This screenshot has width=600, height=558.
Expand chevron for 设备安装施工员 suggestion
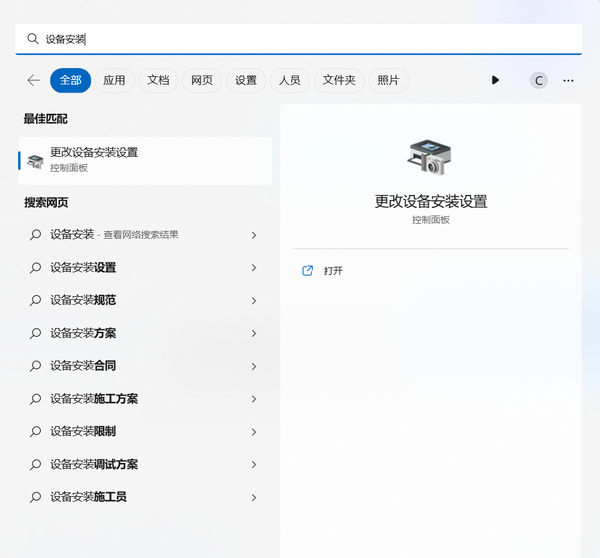click(x=254, y=497)
